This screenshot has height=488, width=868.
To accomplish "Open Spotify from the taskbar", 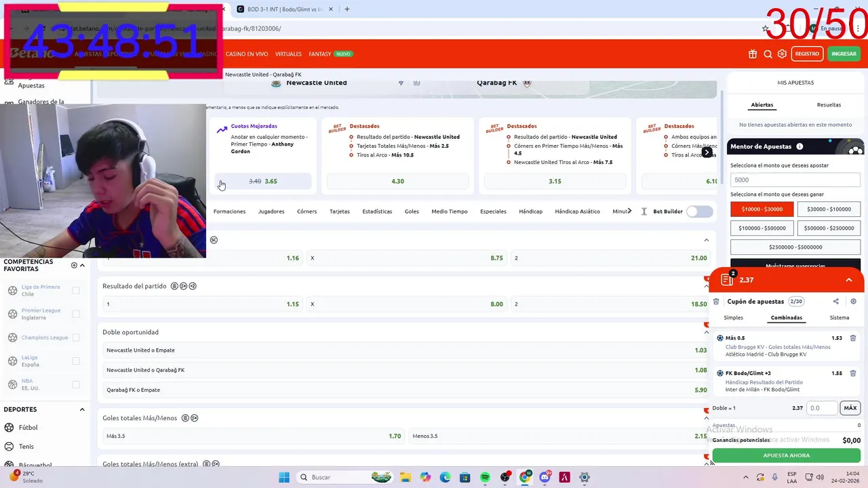I will 485,477.
